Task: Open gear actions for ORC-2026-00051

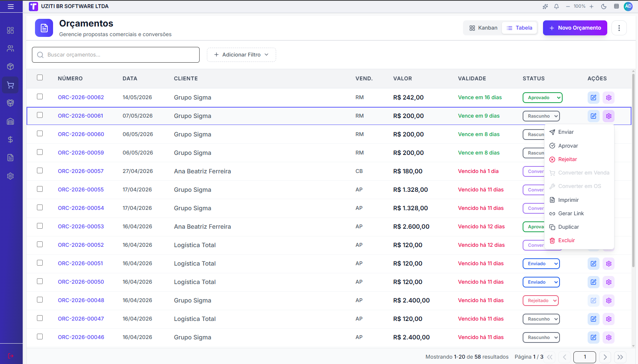Action: click(608, 264)
